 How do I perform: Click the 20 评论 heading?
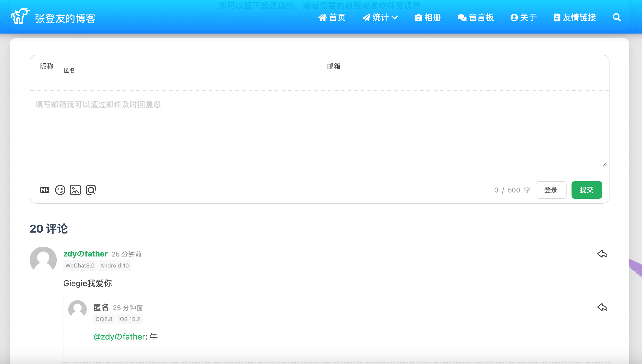(x=49, y=229)
